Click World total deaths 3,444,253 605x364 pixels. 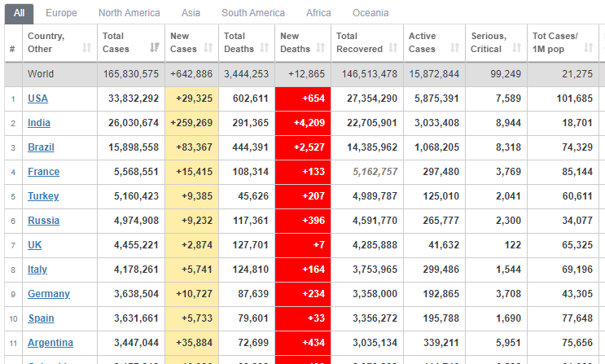[x=246, y=74]
